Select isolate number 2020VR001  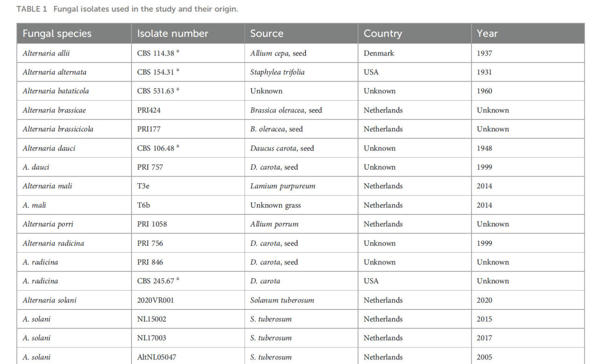(155, 300)
